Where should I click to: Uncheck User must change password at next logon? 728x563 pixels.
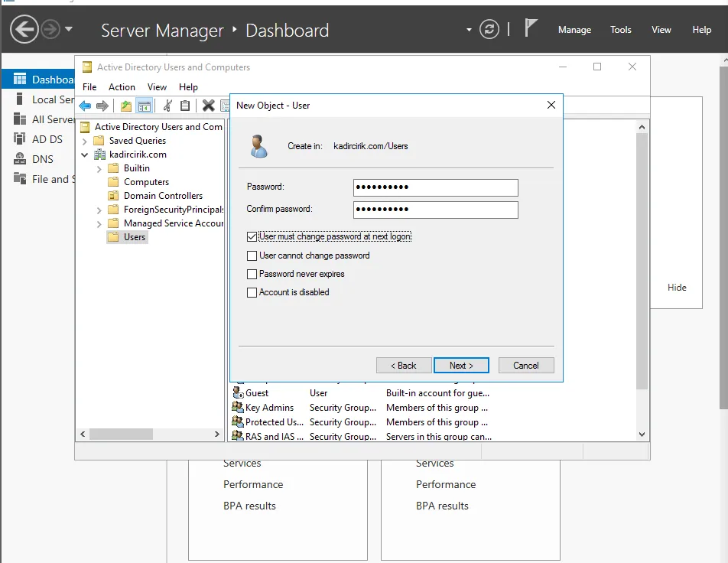[252, 237]
